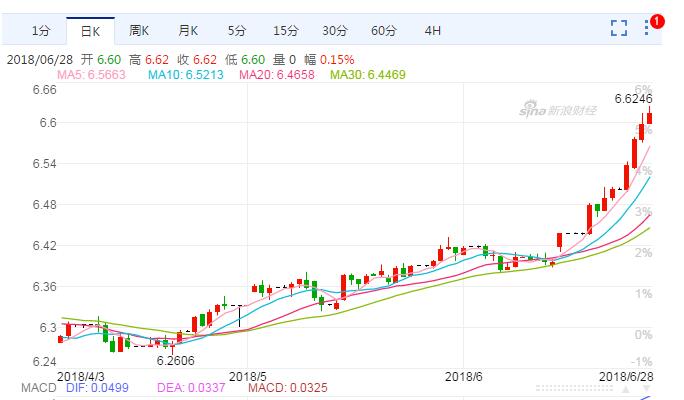684x400 pixels.
Task: Enter fullscreen chart mode icon
Action: coord(619,28)
